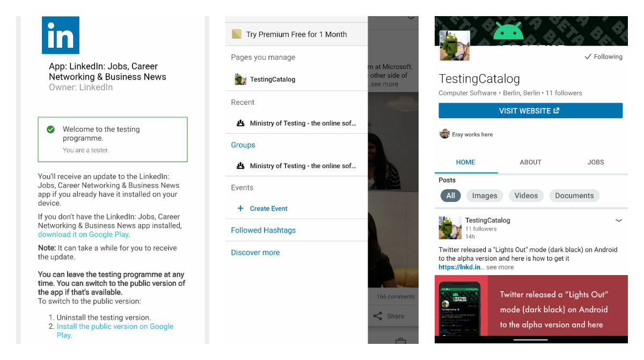Viewport: 644px width, 360px height.
Task: Open the 166 comments on the post
Action: pos(396,296)
